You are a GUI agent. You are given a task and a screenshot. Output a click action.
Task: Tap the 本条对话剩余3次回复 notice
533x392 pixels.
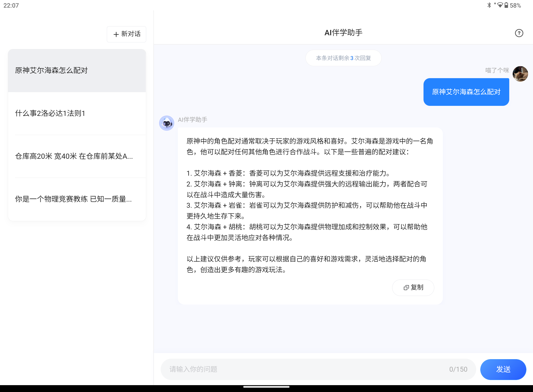[343, 58]
